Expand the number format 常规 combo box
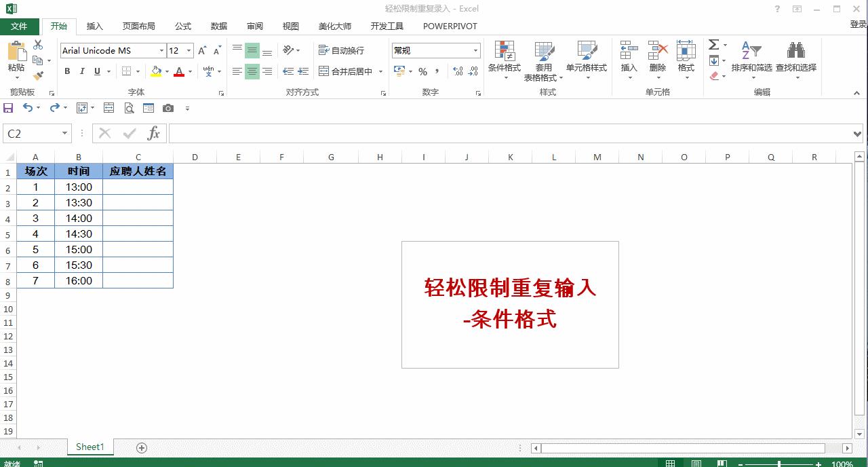 [475, 50]
